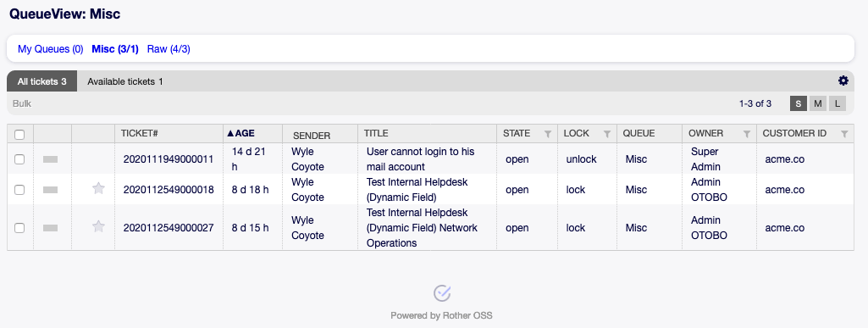The width and height of the screenshot is (868, 328).
Task: Tick the select-all tickets checkbox in header
Action: [19, 135]
